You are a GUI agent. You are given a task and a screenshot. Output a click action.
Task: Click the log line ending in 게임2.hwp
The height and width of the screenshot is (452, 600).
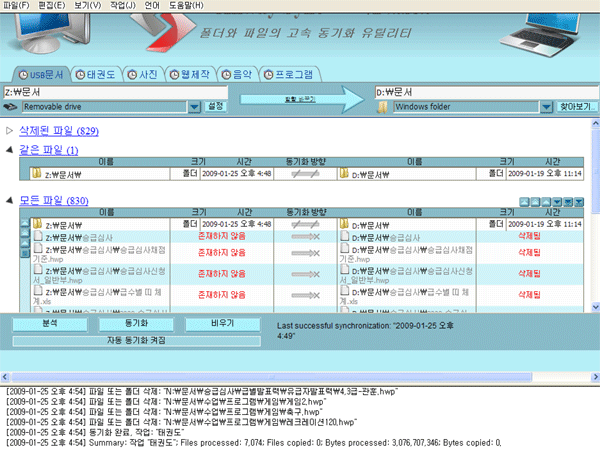click(166, 401)
